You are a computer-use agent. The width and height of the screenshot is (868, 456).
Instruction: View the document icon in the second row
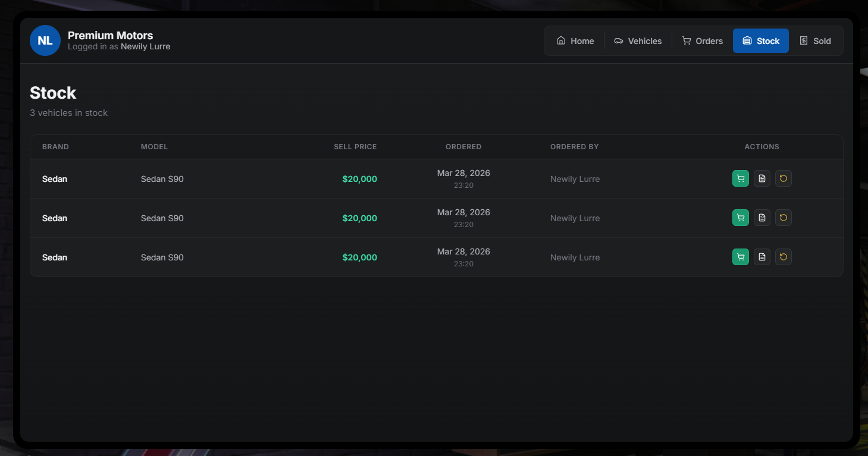[x=762, y=218]
